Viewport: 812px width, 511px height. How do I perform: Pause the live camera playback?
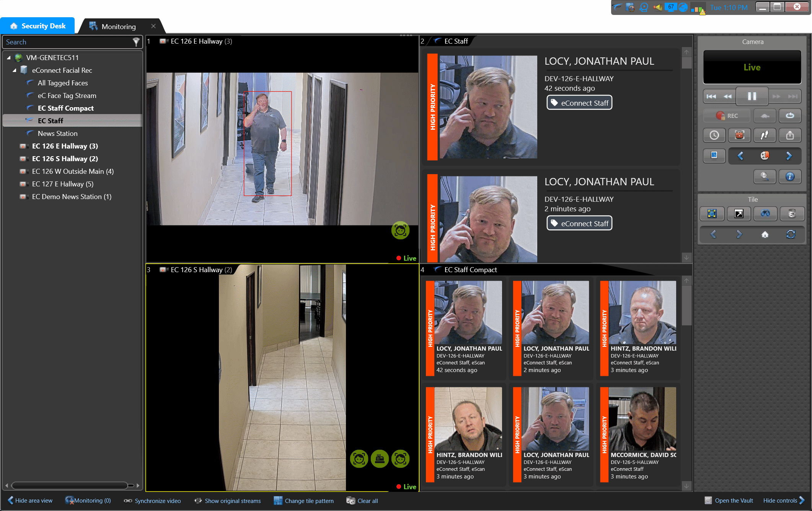[x=752, y=96]
